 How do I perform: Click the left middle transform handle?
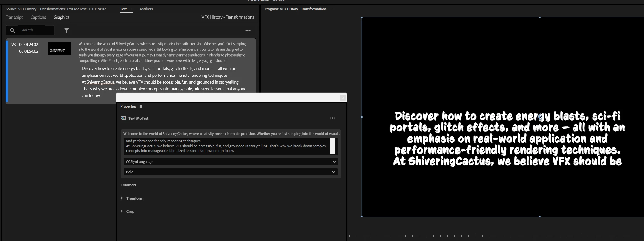362,117
